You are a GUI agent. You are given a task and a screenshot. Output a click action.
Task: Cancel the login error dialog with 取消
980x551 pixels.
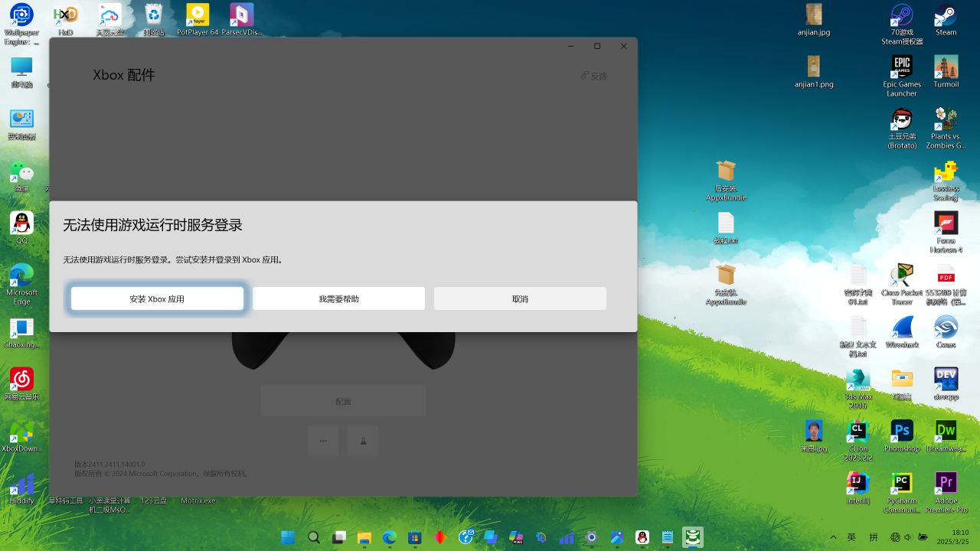pos(520,298)
